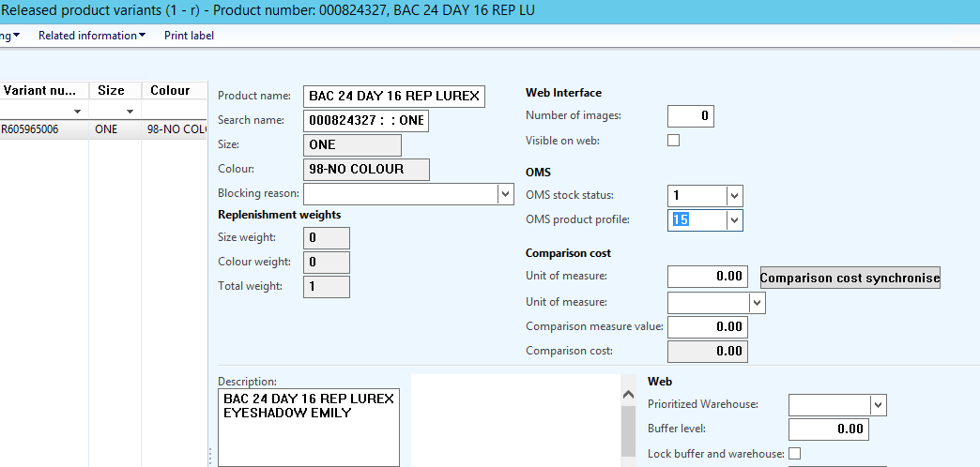This screenshot has width=980, height=467.
Task: Open the Unit of measure combo box
Action: click(757, 303)
